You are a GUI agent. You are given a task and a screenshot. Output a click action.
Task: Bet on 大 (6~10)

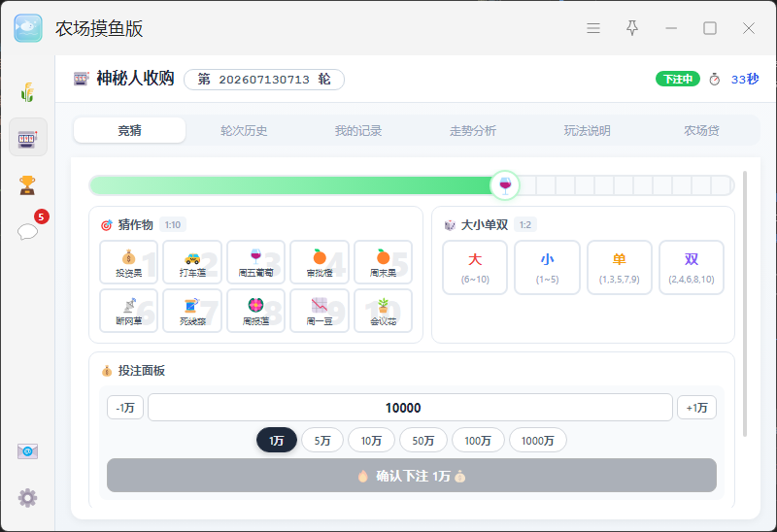pos(475,268)
